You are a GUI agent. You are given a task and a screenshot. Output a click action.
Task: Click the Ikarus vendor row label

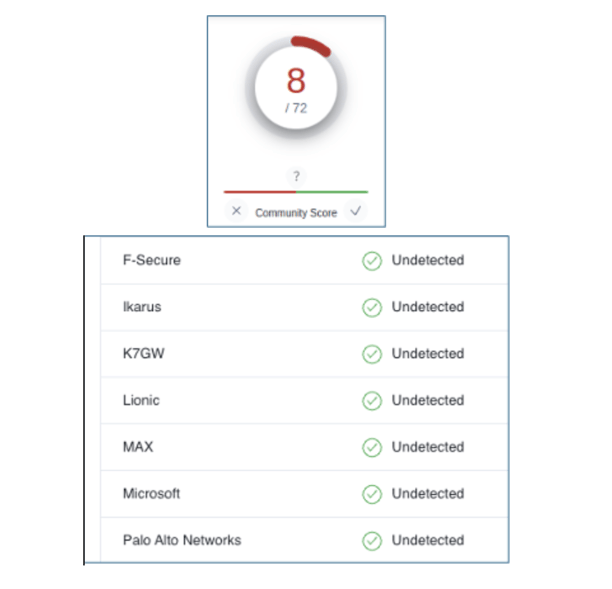[x=142, y=307]
